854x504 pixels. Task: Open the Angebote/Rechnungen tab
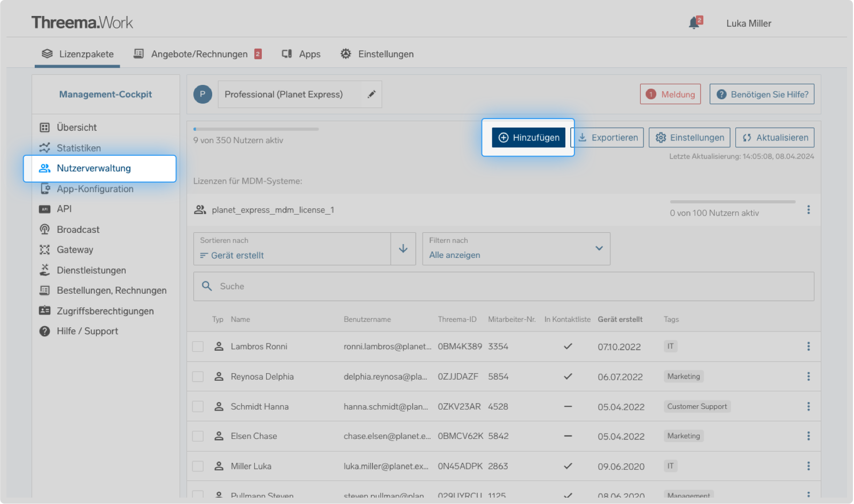pyautogui.click(x=198, y=54)
